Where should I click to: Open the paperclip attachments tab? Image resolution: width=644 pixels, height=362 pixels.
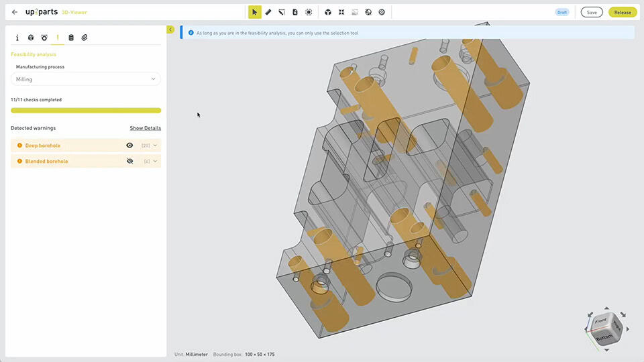85,38
